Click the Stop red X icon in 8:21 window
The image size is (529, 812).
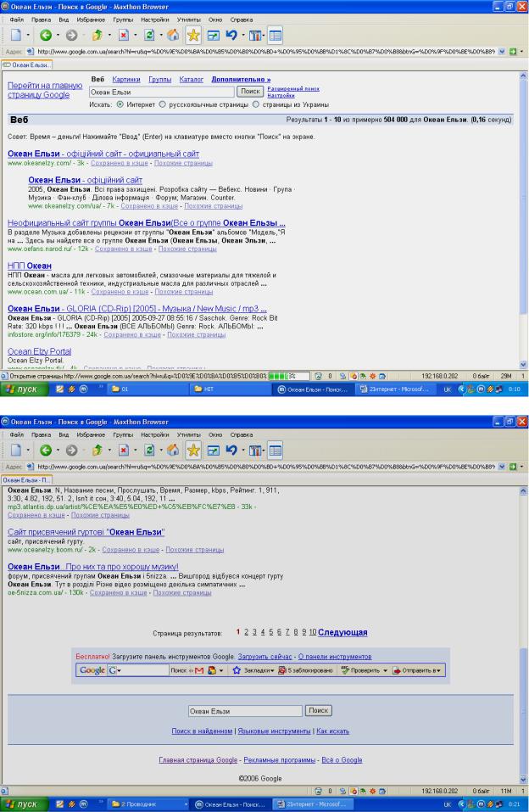[124, 450]
